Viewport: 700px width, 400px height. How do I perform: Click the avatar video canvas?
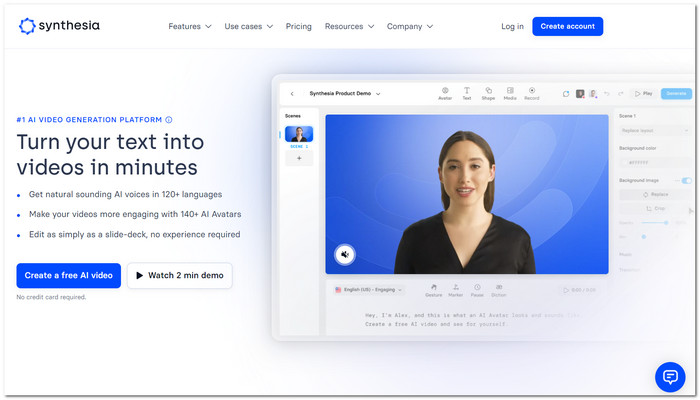(x=467, y=194)
